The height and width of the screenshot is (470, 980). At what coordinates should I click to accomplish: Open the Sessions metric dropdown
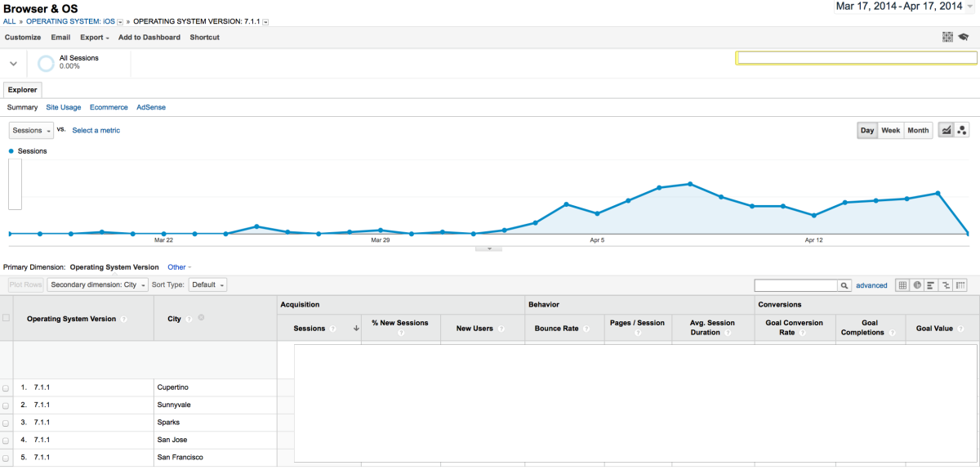pos(31,130)
